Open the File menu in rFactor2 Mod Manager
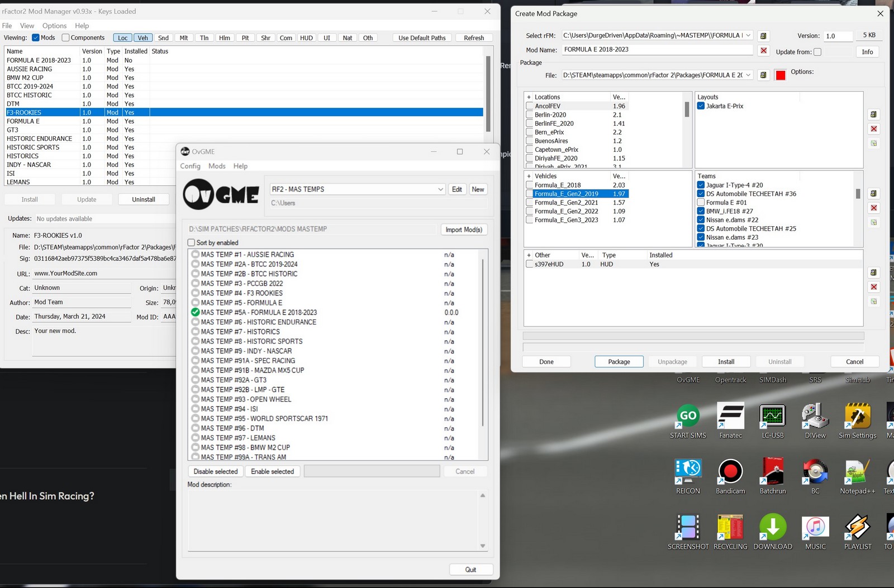The width and height of the screenshot is (894, 588). point(7,26)
